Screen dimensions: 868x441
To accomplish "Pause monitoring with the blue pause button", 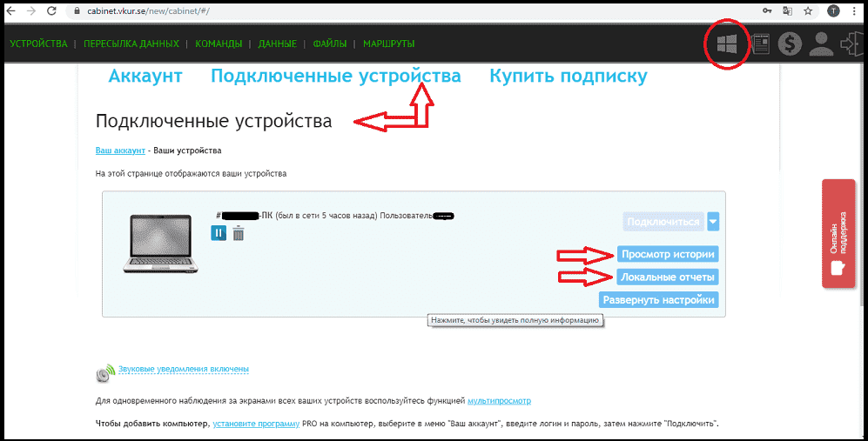I will tap(219, 233).
